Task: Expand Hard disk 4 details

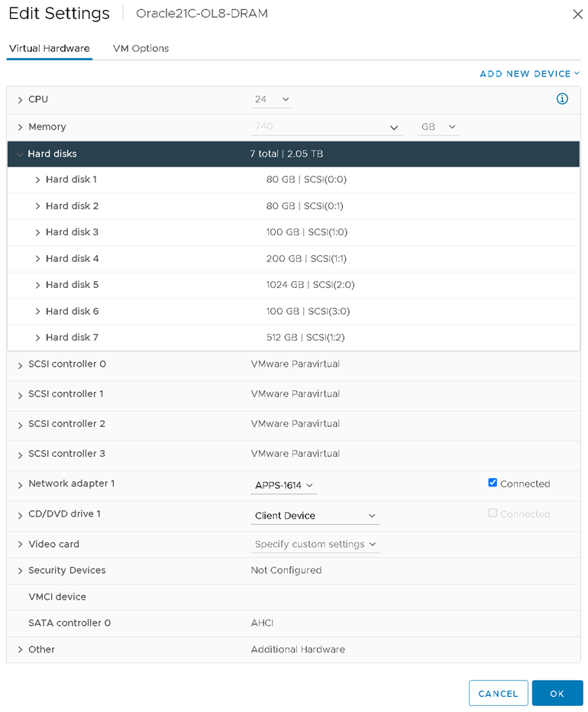Action: tap(37, 259)
